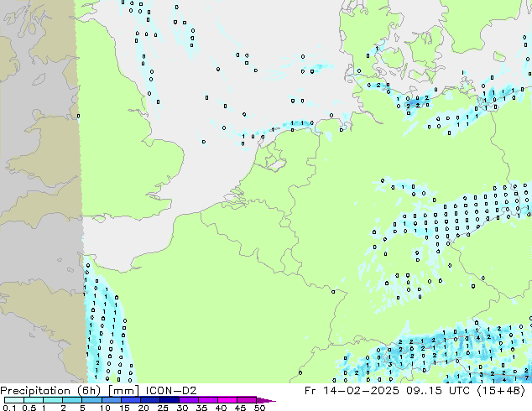Click the 'Precipitation (6h)' title text

coord(50,391)
